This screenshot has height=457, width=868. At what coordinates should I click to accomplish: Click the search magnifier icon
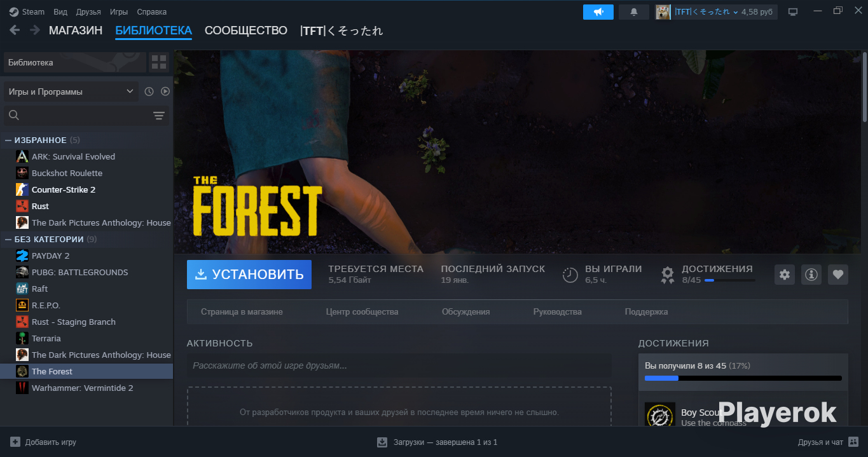[x=14, y=115]
